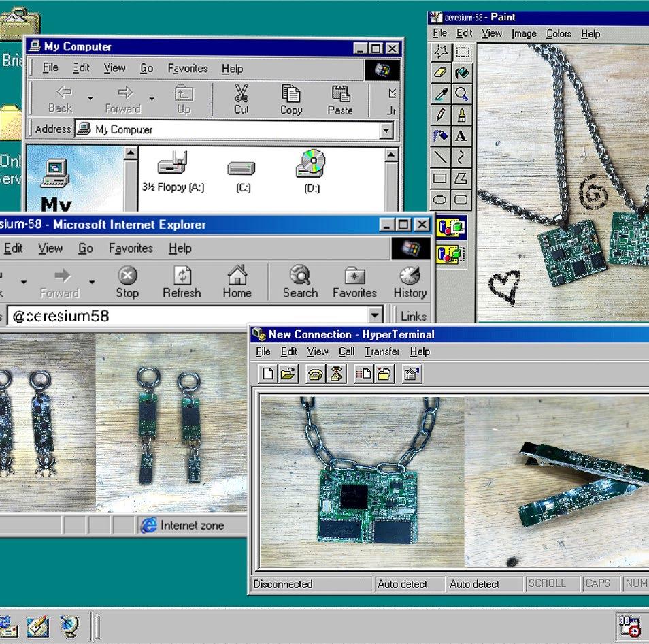Click the Receive file icon in HyperTerminal
The image size is (649, 644).
tap(384, 374)
